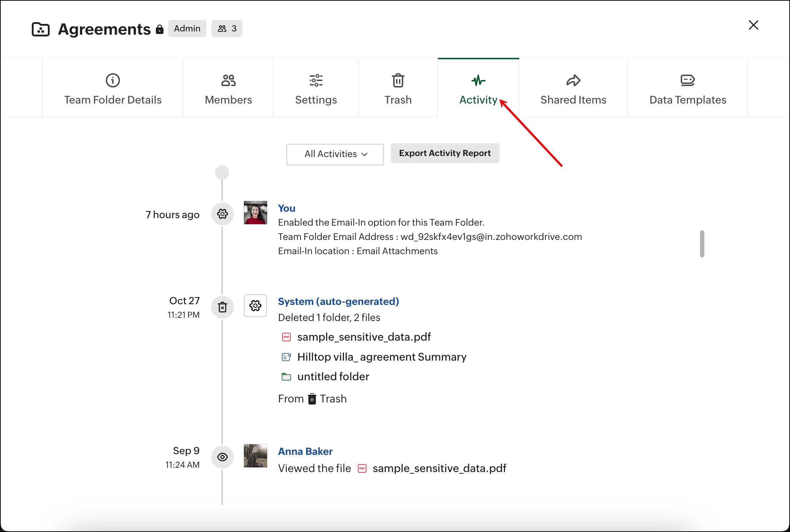
Task: Click the eye view icon for Sep 9
Action: [x=222, y=457]
